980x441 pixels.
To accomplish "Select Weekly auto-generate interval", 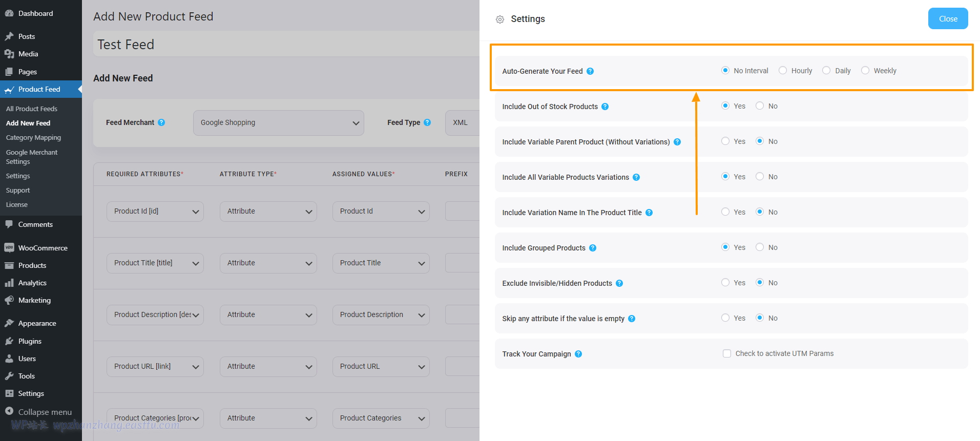I will pyautogui.click(x=865, y=71).
